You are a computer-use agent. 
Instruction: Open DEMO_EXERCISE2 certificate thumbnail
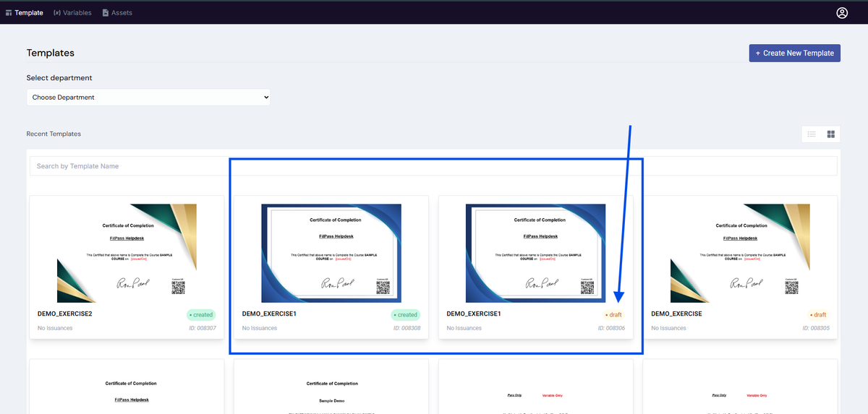[x=127, y=253]
